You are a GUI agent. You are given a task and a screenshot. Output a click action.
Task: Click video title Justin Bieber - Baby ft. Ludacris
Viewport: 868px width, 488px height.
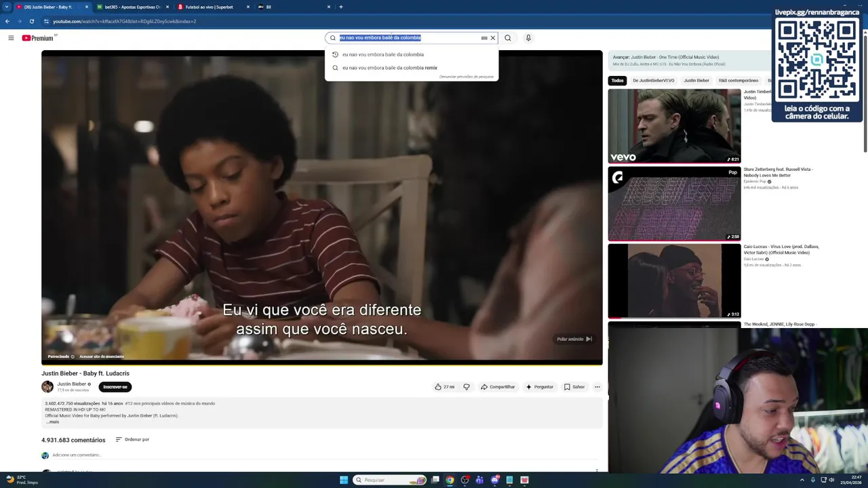(85, 373)
